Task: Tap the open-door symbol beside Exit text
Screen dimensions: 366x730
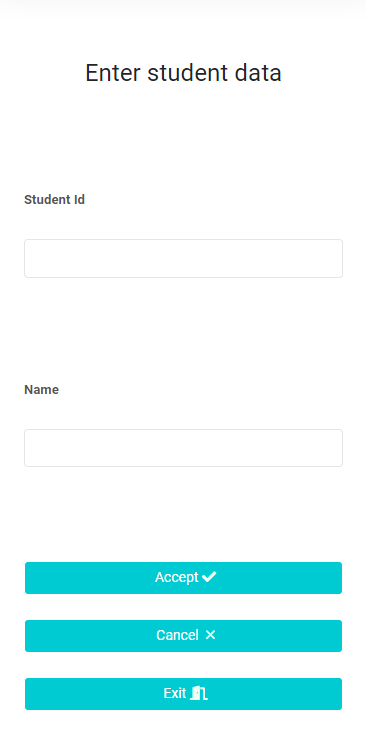Action: click(199, 693)
